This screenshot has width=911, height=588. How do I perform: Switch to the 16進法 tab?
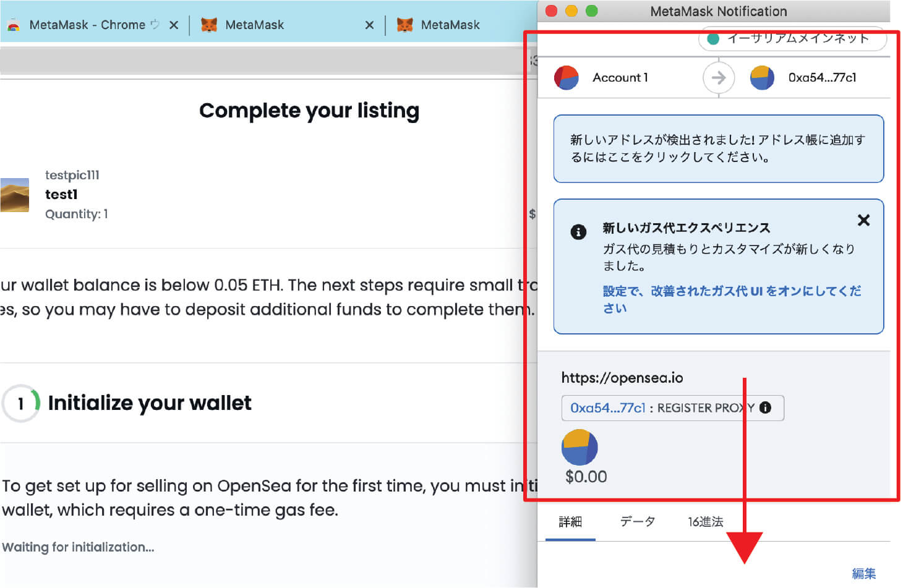click(705, 522)
